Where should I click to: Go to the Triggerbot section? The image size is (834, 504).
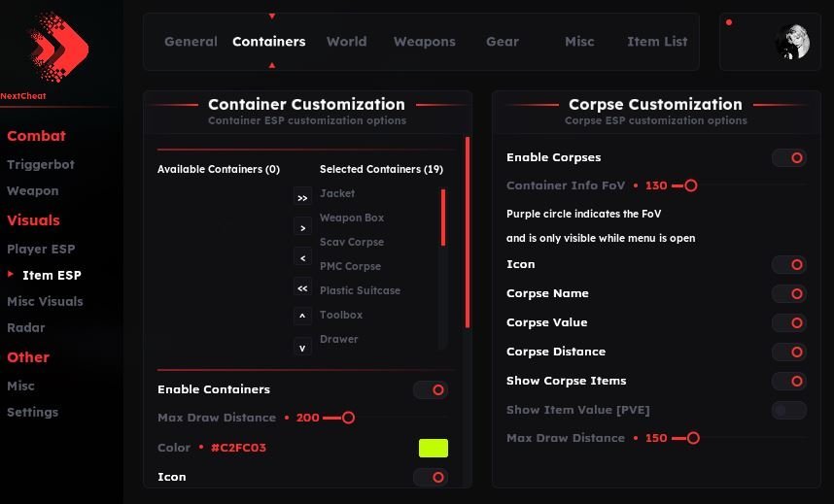point(41,165)
